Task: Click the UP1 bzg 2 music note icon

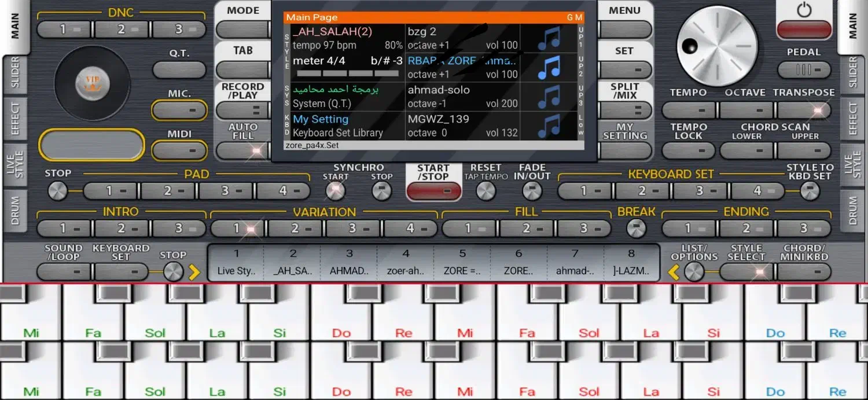Action: tap(548, 38)
